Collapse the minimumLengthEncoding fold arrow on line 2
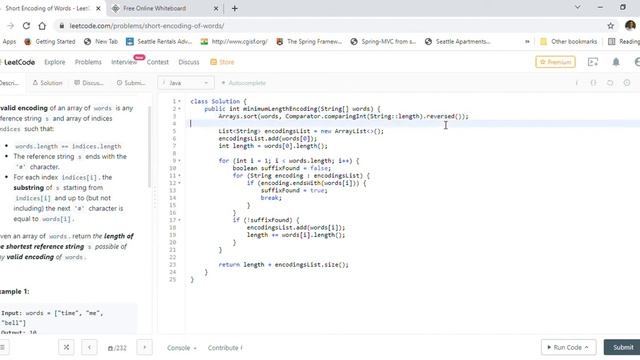 point(179,109)
